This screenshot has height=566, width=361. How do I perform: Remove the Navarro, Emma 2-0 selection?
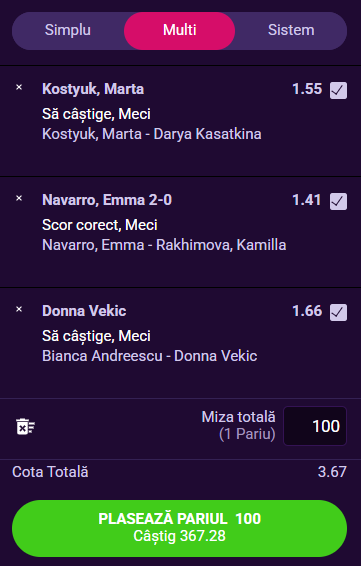click(19, 198)
